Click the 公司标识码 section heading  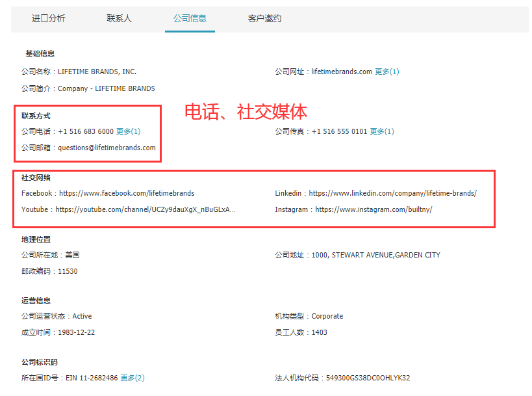tap(40, 362)
